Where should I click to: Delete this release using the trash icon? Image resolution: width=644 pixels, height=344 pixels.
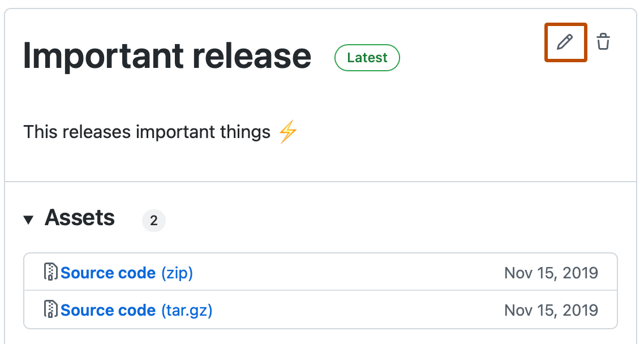(603, 41)
